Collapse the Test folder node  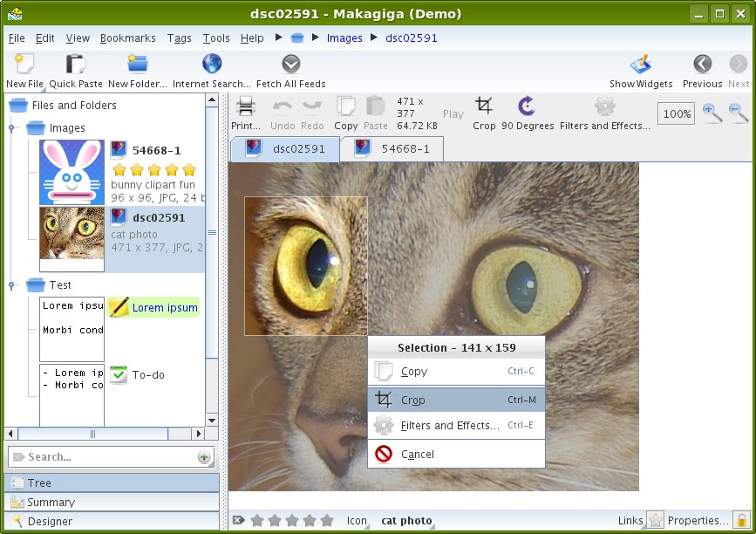(x=11, y=285)
